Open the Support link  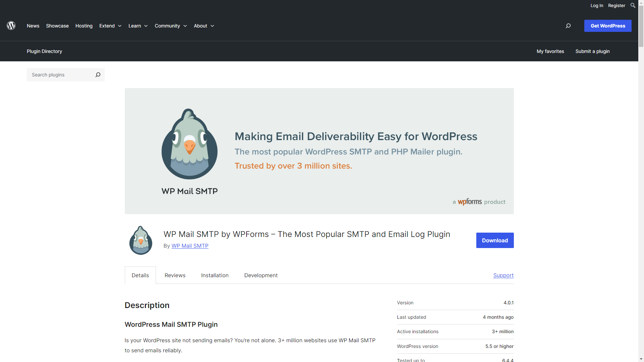point(503,275)
